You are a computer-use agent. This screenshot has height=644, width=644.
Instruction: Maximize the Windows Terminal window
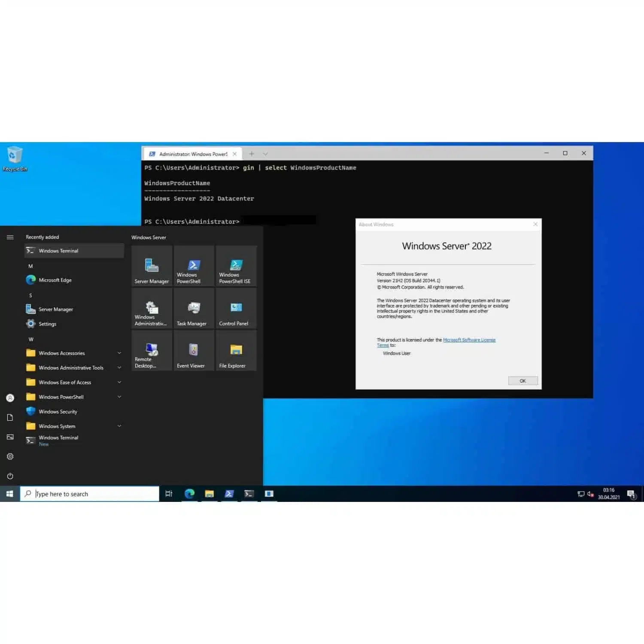click(565, 153)
